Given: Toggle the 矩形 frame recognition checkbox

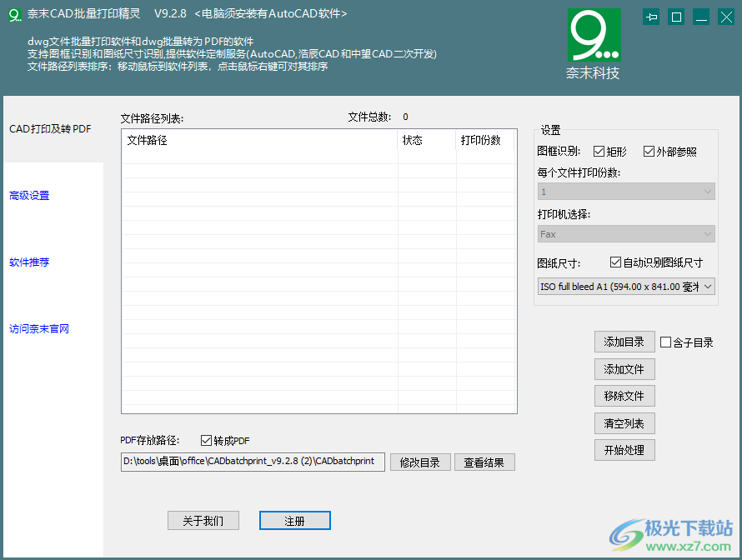Looking at the screenshot, I should coord(599,152).
